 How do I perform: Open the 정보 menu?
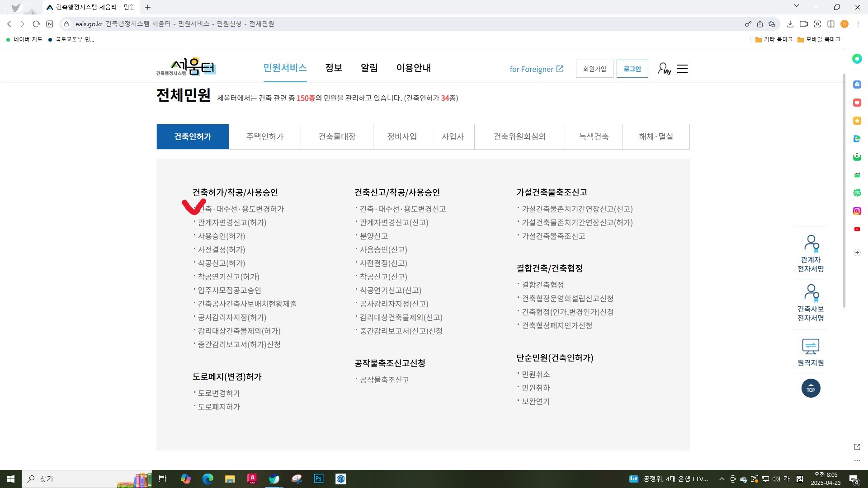tap(334, 68)
